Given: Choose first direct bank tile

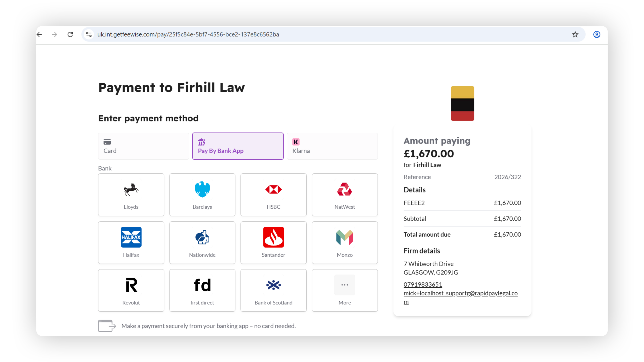Looking at the screenshot, I should click(x=202, y=290).
